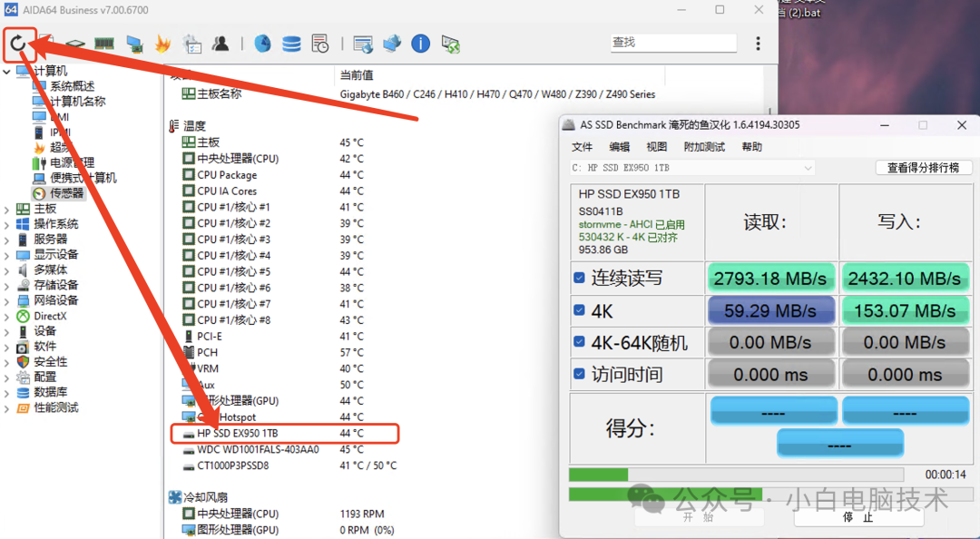The image size is (980, 539).
Task: Click the 连续读写 read result 2793.18 MB/s
Action: [x=770, y=279]
